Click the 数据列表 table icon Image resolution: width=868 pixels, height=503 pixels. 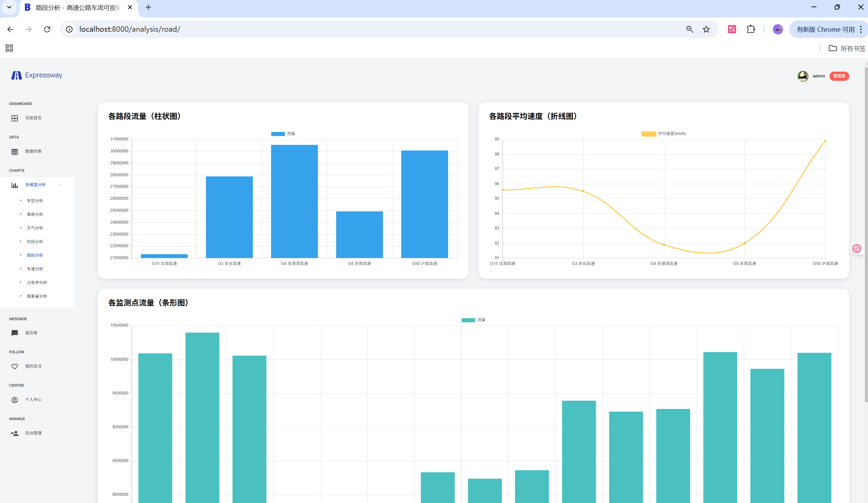(14, 152)
